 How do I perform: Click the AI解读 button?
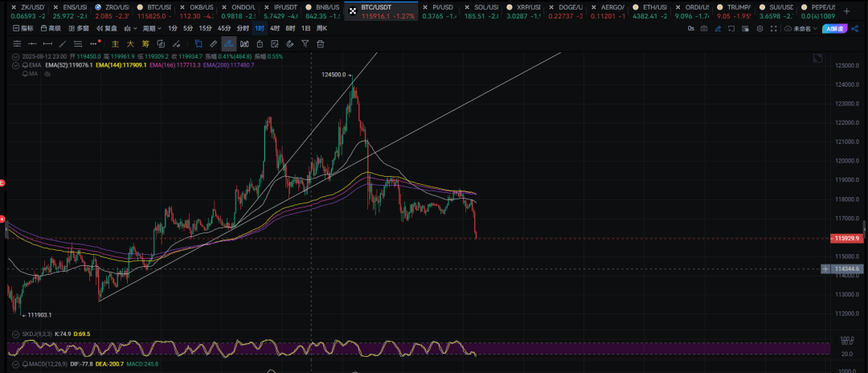click(834, 28)
